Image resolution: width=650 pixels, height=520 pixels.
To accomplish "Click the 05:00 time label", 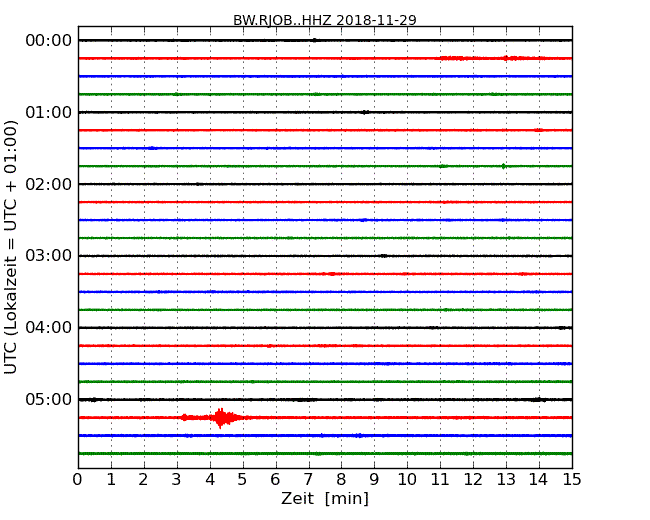I will pos(49,399).
